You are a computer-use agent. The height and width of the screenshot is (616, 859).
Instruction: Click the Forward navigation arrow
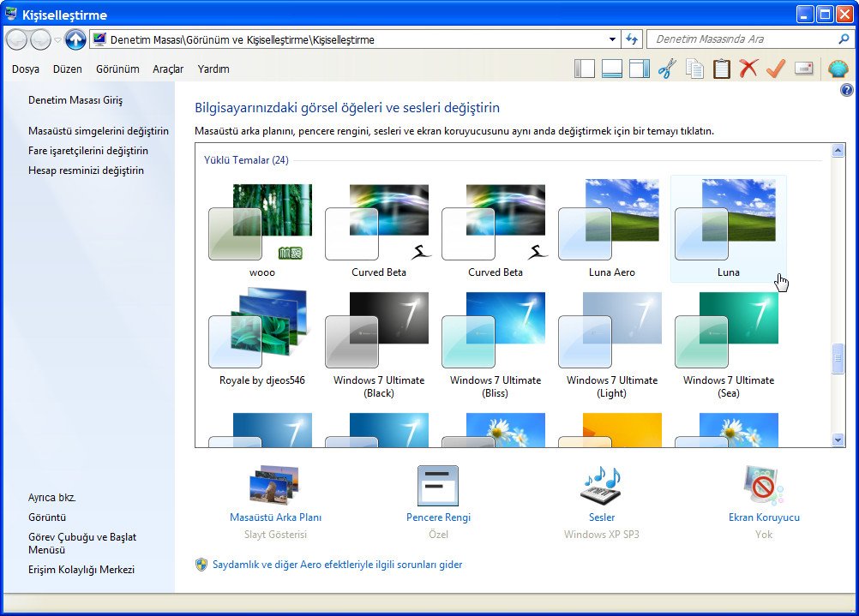point(40,39)
